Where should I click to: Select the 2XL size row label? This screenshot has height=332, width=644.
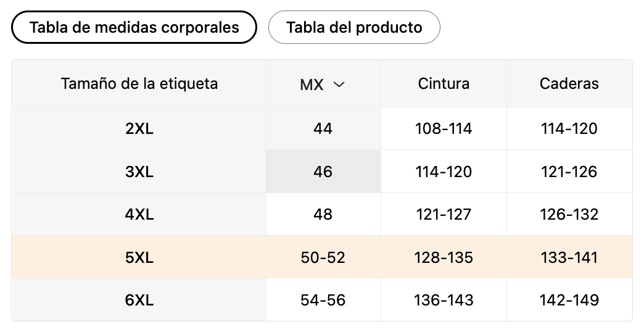pos(139,128)
